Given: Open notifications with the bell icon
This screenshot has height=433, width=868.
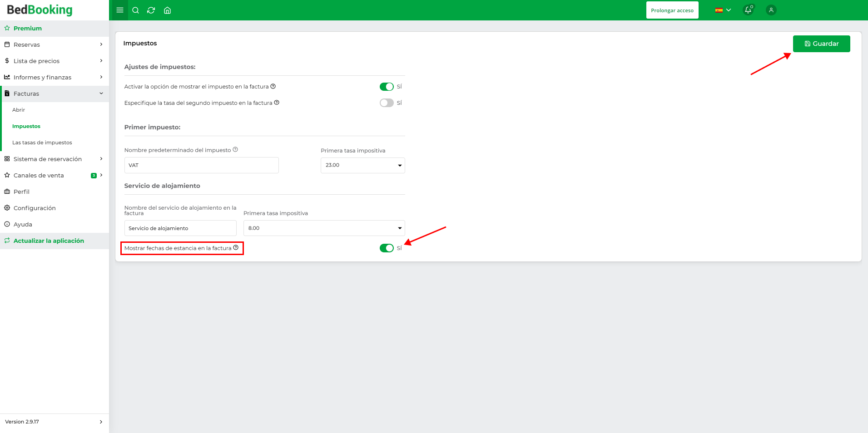Looking at the screenshot, I should coord(748,10).
